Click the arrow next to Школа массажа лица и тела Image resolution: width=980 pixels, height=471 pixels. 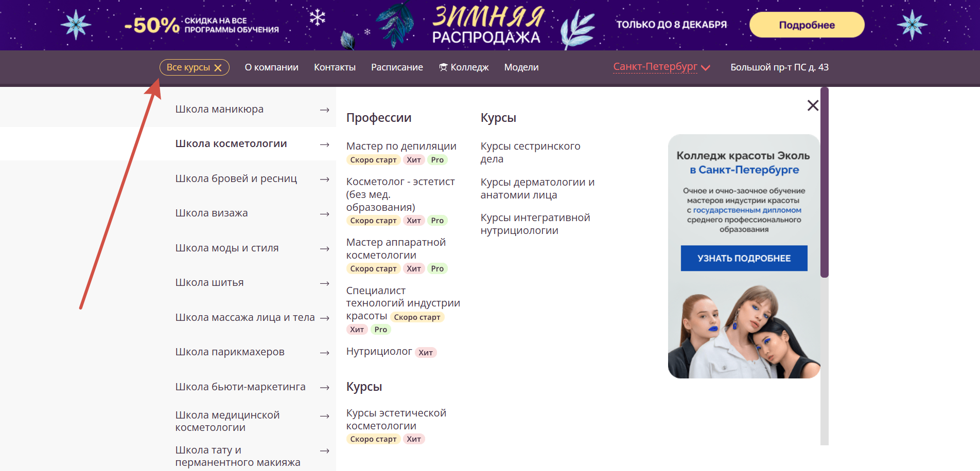(x=324, y=318)
